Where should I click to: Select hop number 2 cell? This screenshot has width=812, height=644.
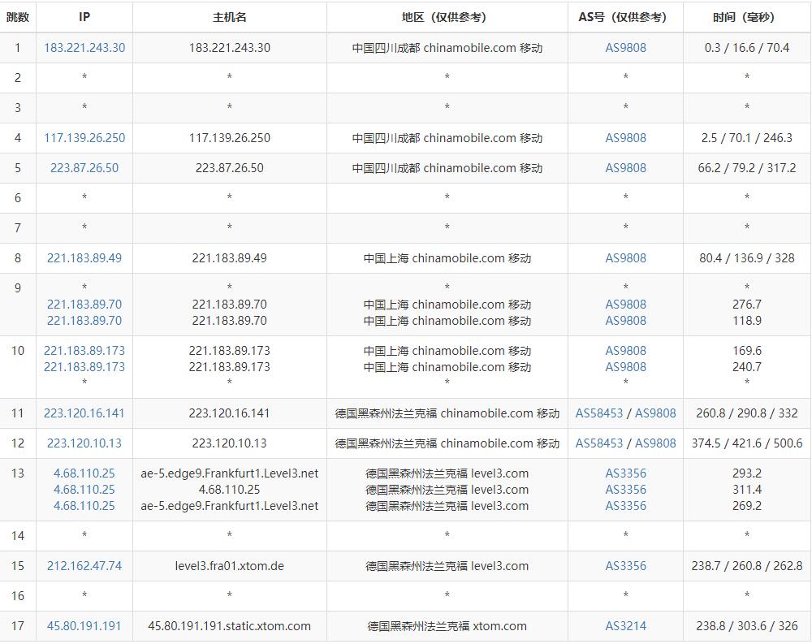tap(18, 78)
